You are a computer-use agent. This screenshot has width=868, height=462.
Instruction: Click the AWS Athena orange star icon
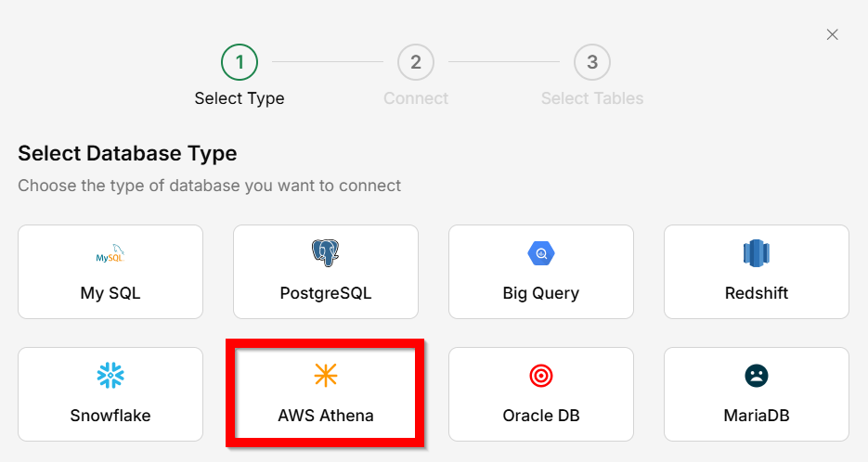pyautogui.click(x=326, y=375)
